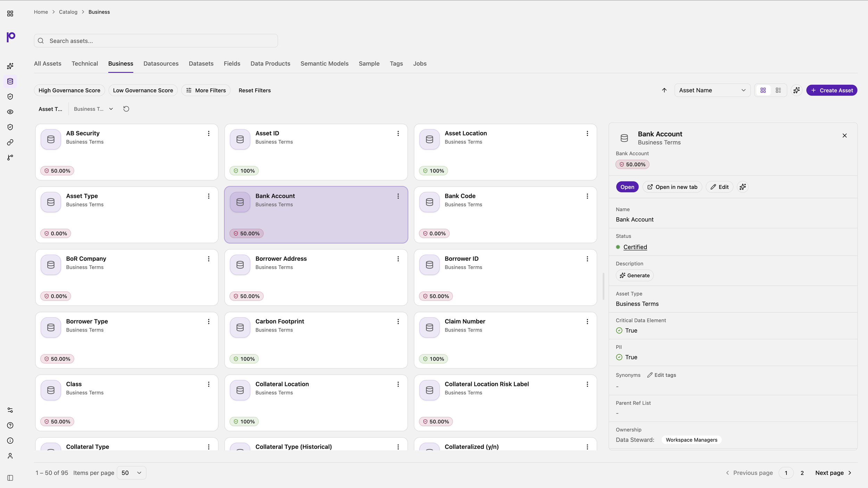
Task: Click the vertical scrollbar of asset grid
Action: (603, 286)
